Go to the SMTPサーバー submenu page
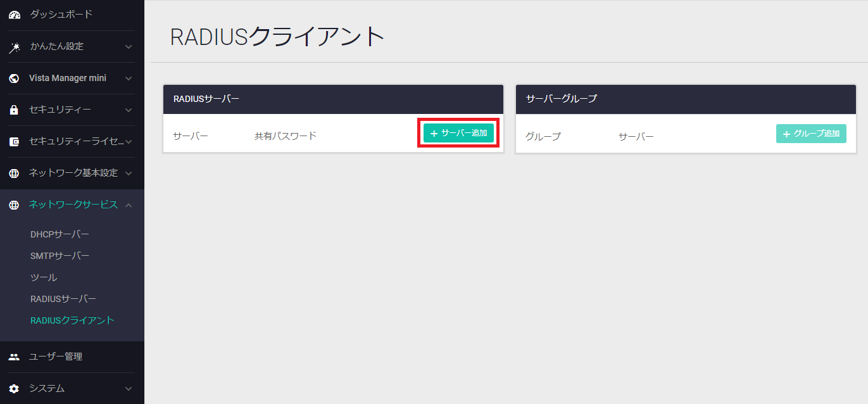The width and height of the screenshot is (868, 404). (x=60, y=256)
